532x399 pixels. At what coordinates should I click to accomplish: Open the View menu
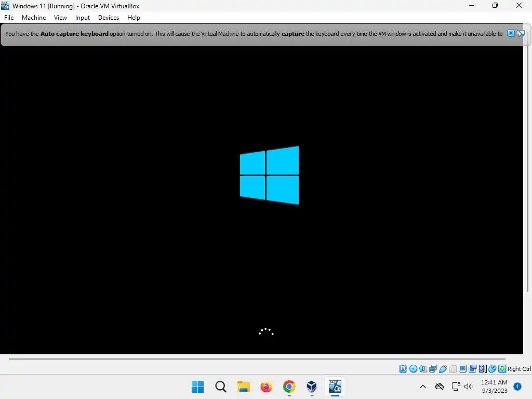pyautogui.click(x=60, y=18)
